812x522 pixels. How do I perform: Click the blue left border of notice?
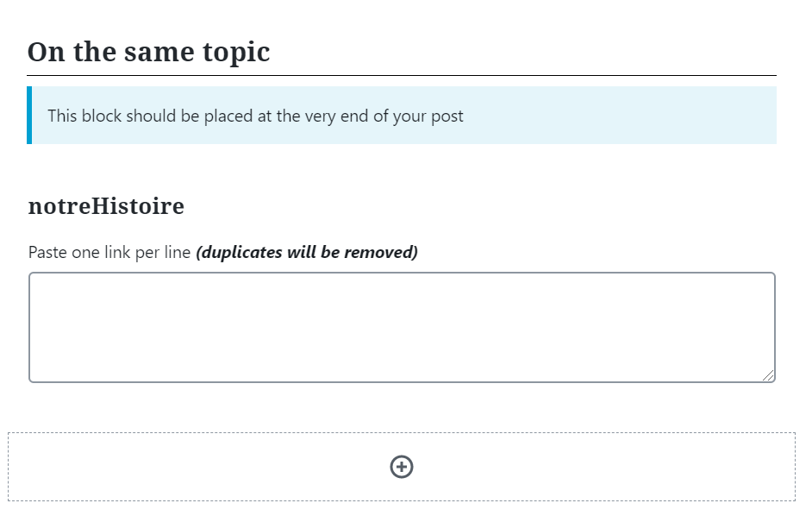pyautogui.click(x=29, y=115)
